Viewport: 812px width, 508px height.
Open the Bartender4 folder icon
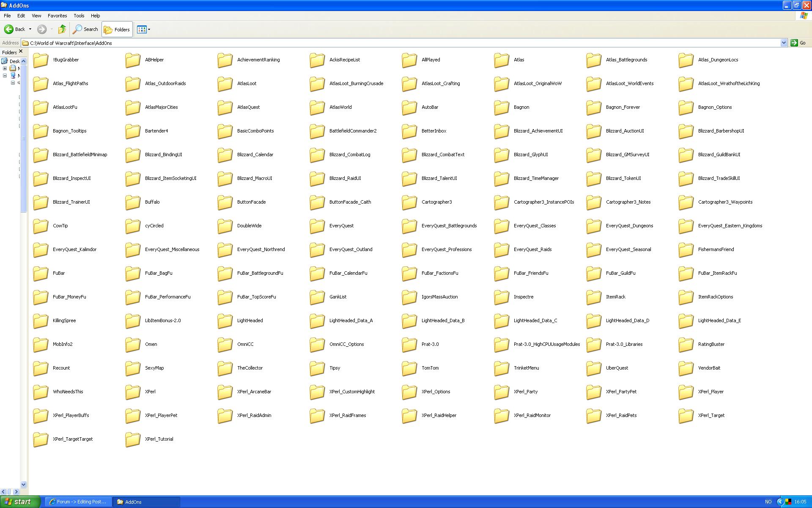(133, 131)
